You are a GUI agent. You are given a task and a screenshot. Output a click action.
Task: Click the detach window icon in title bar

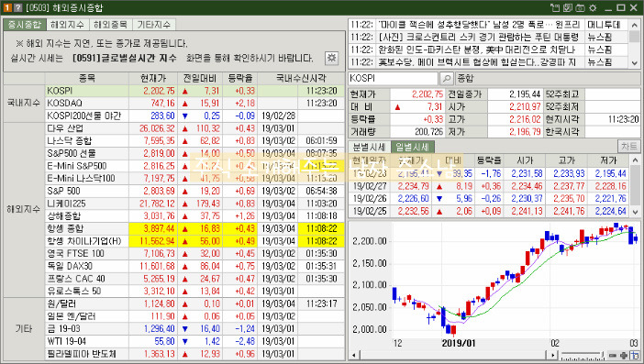[x=555, y=8]
